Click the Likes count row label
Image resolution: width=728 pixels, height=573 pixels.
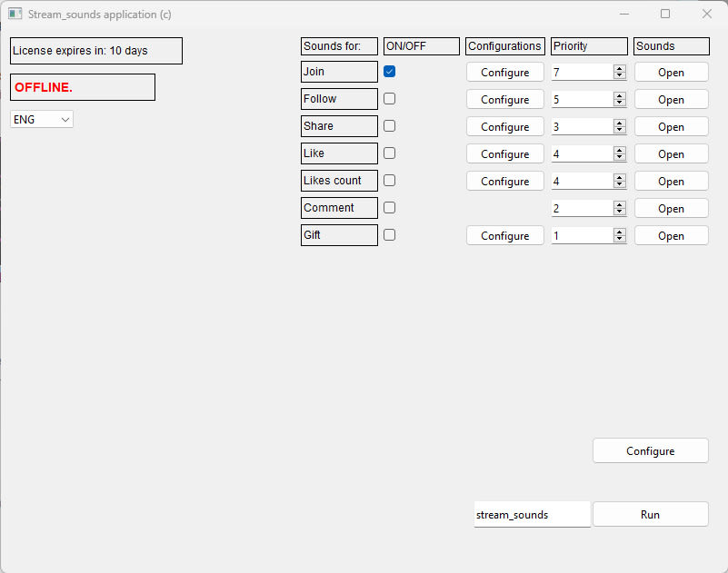point(339,181)
